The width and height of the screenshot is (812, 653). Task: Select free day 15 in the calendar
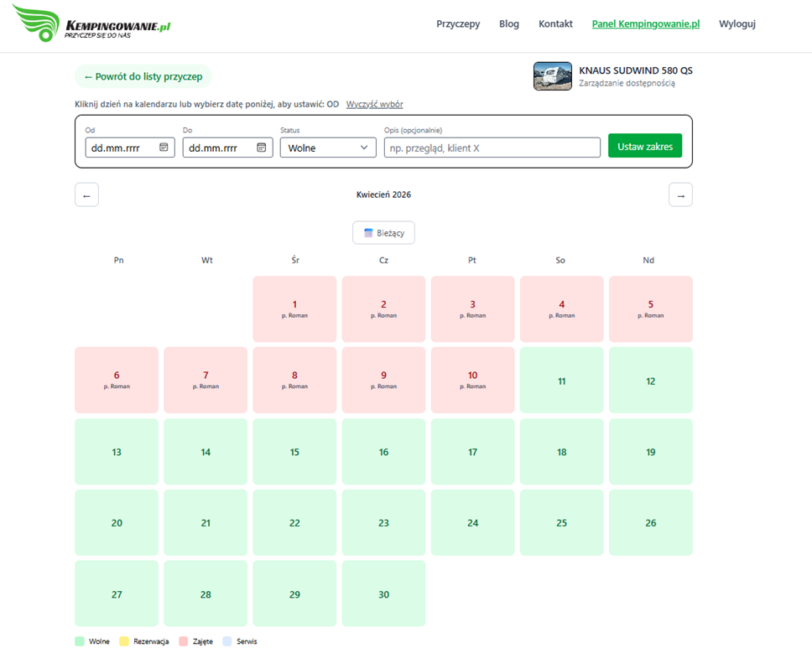click(x=294, y=452)
